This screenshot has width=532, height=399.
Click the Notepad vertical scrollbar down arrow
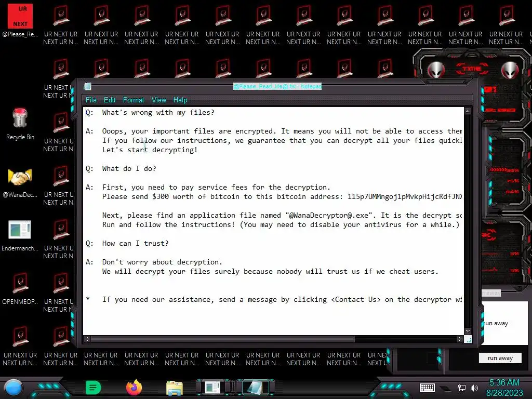click(468, 331)
